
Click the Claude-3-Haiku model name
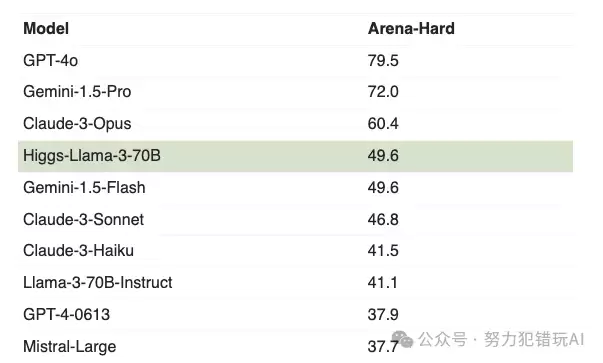coord(78,251)
